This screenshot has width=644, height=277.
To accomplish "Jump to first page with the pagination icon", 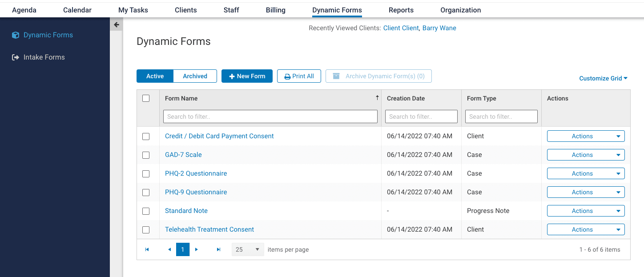I will 147,249.
